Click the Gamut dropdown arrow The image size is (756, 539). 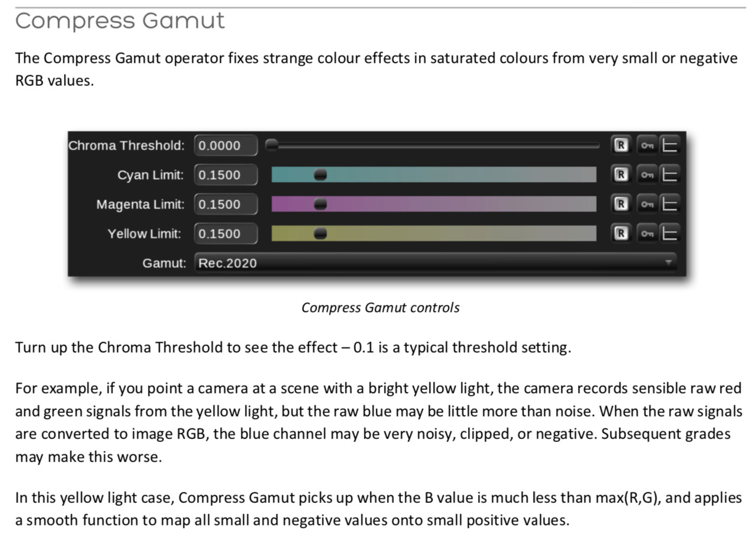(668, 262)
